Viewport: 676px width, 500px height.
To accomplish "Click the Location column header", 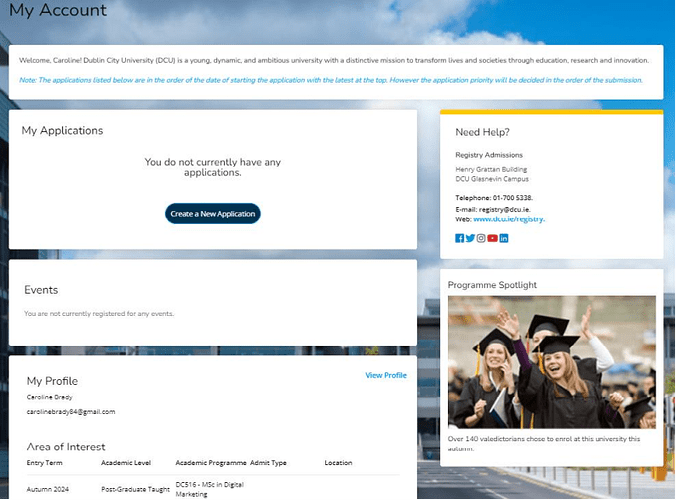I will click(x=338, y=463).
